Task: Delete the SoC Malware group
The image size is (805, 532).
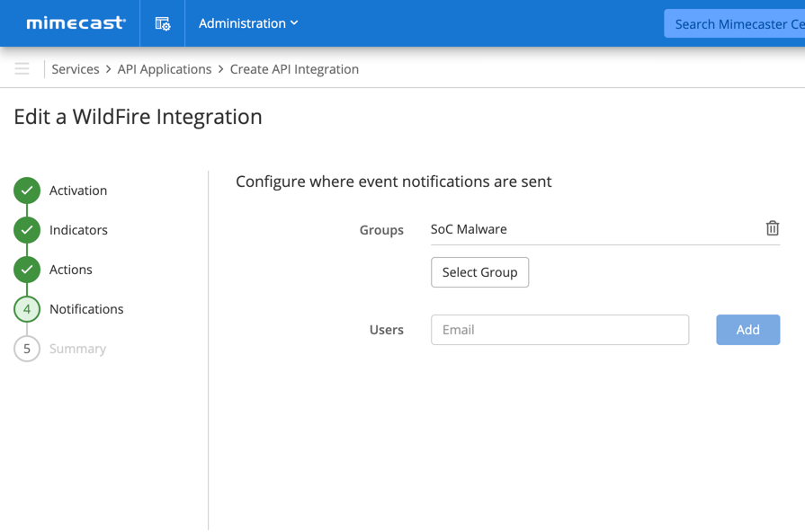Action: [772, 228]
